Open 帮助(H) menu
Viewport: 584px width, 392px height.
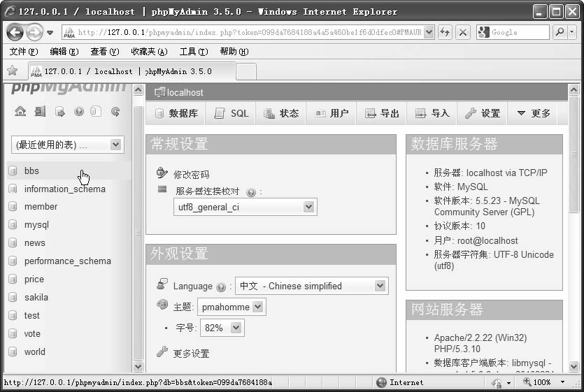[234, 52]
